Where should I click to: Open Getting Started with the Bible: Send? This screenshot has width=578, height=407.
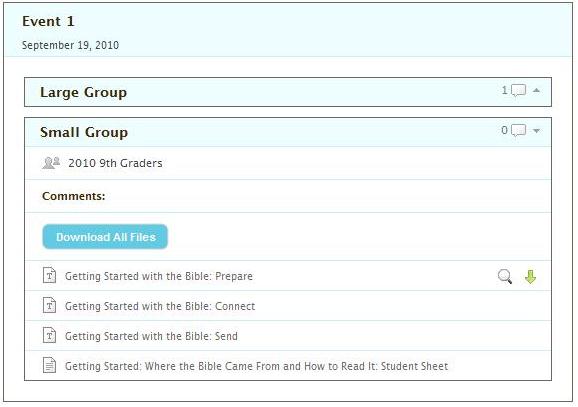click(x=151, y=336)
